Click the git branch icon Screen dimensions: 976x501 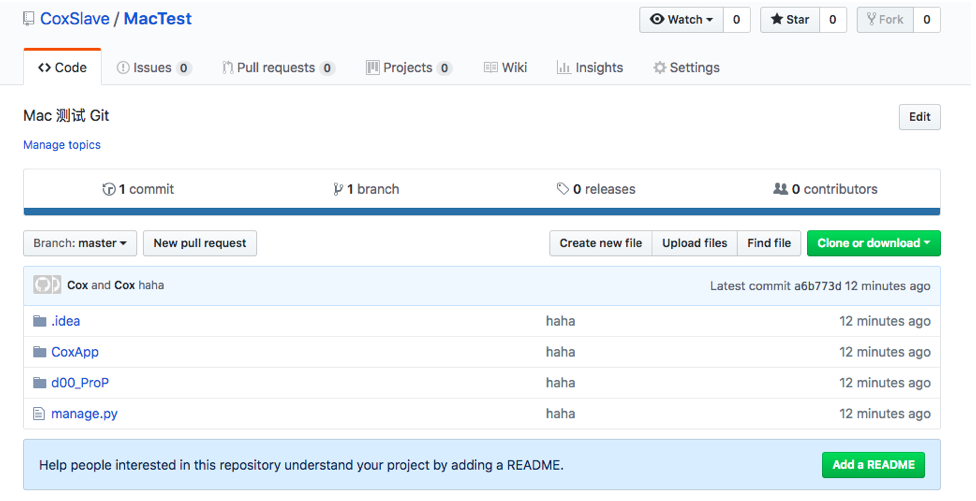pyautogui.click(x=338, y=189)
